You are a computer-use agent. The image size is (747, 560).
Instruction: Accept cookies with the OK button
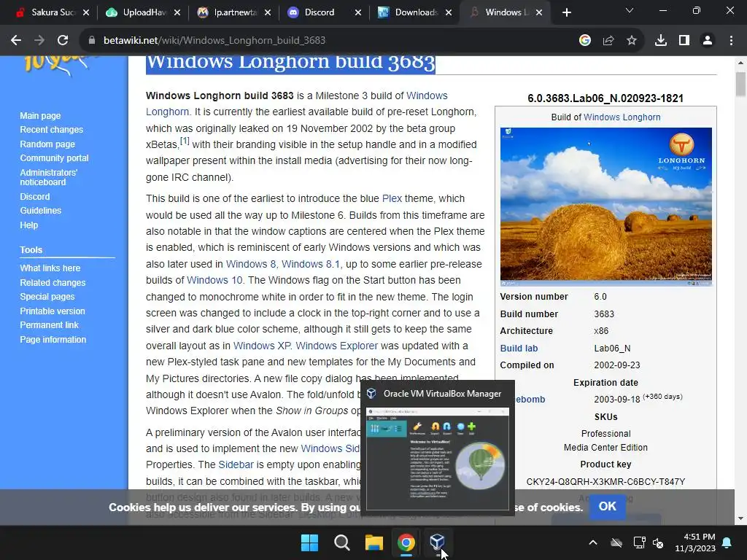tap(607, 506)
